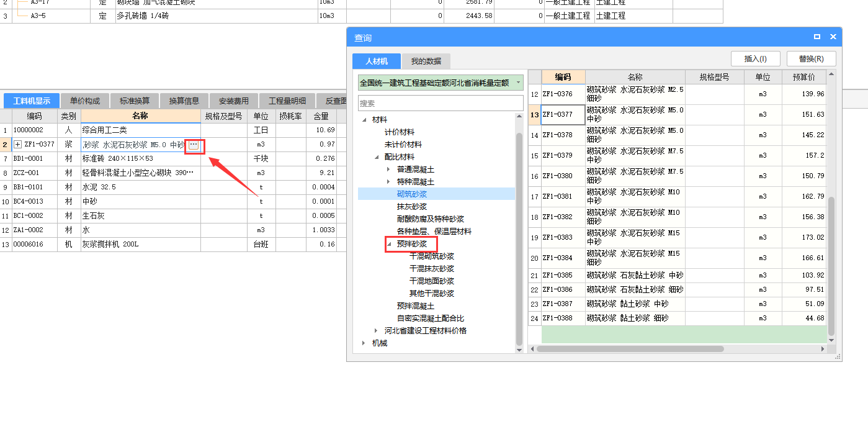Switch to the 标准换算 tab
This screenshot has width=868, height=447.
[x=135, y=101]
